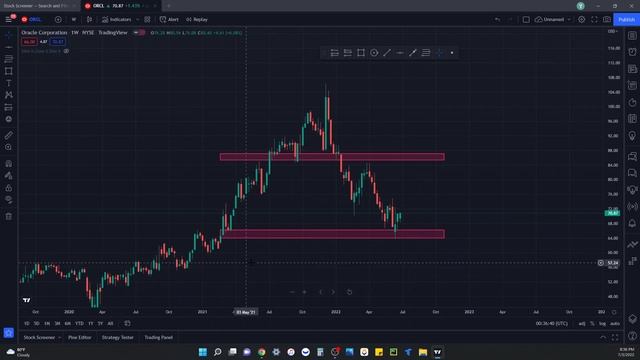
Task: Open the weekly interval selector
Action: click(x=74, y=19)
